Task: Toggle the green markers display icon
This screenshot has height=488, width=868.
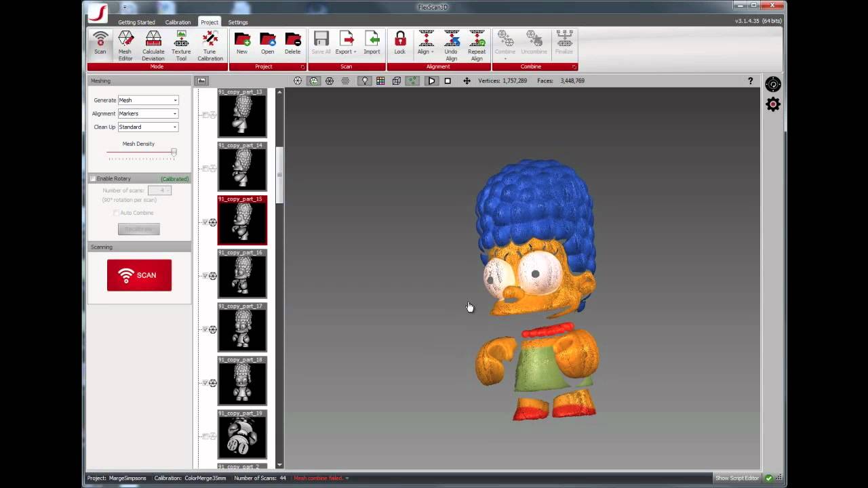Action: tap(412, 81)
